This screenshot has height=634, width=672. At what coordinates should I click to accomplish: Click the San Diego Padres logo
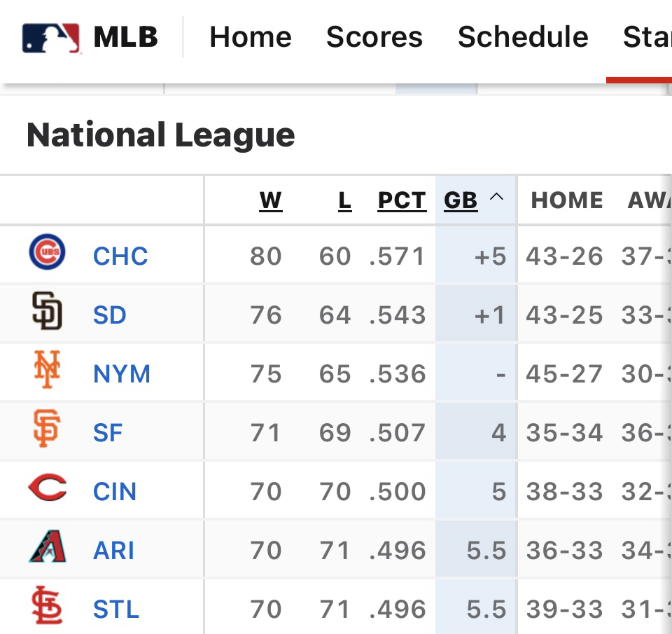tap(47, 312)
